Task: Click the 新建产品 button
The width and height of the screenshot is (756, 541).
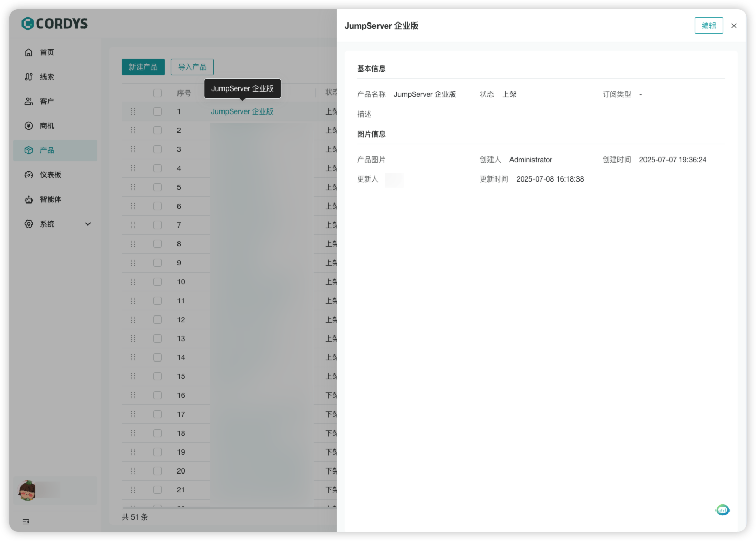Action: 143,66
